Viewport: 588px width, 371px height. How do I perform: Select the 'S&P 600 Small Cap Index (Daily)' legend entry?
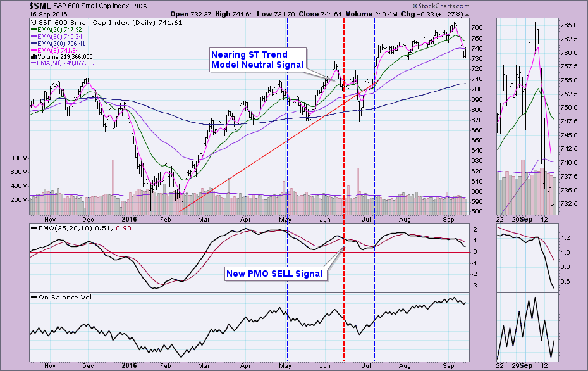97,23
